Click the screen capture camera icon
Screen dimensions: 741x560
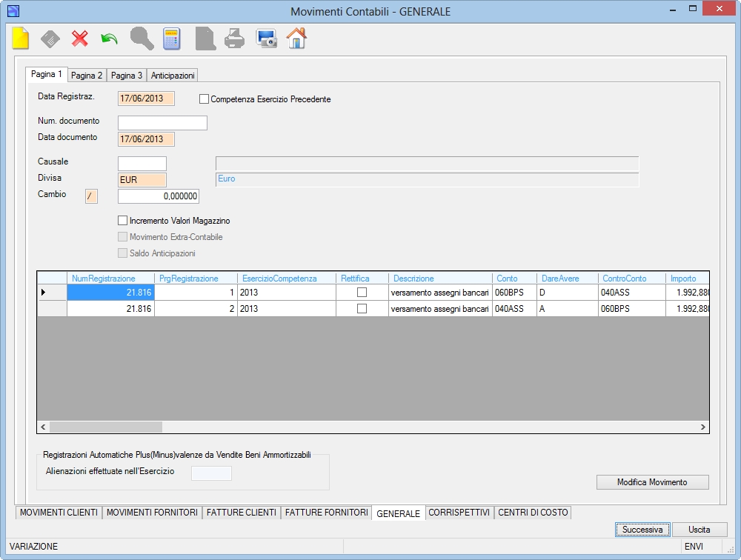click(x=267, y=39)
